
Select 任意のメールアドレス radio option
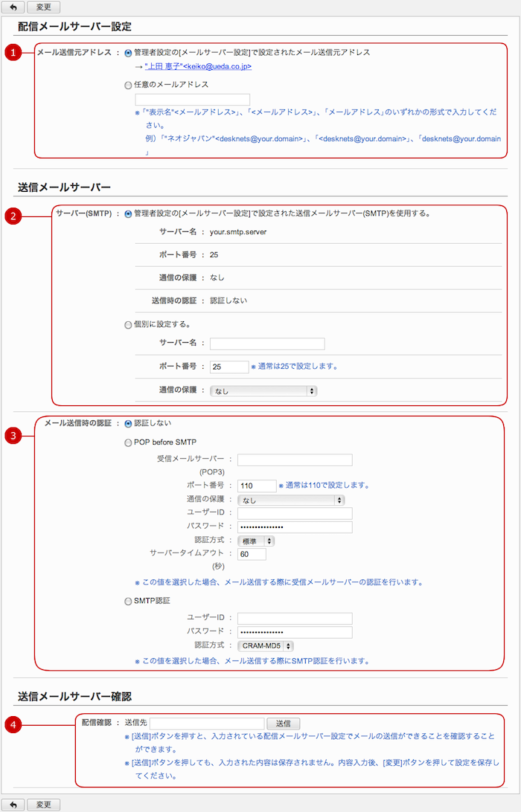point(128,86)
